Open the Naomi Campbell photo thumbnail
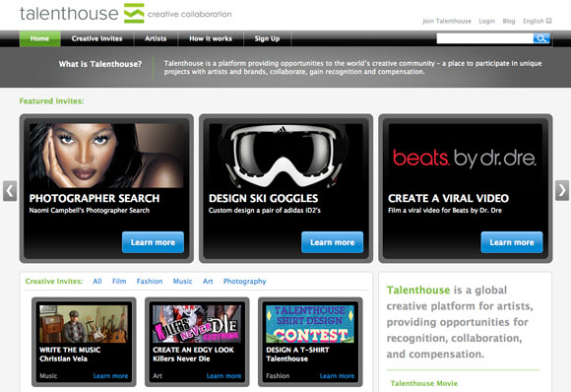Viewport: 571px width, 392px height. coord(106,156)
